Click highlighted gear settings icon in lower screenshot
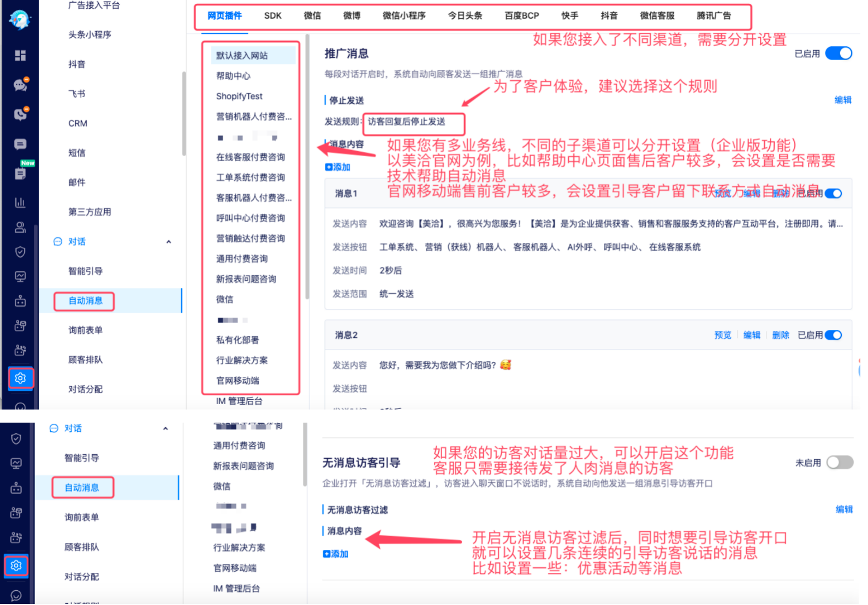Image resolution: width=868 pixels, height=605 pixels. (x=16, y=566)
